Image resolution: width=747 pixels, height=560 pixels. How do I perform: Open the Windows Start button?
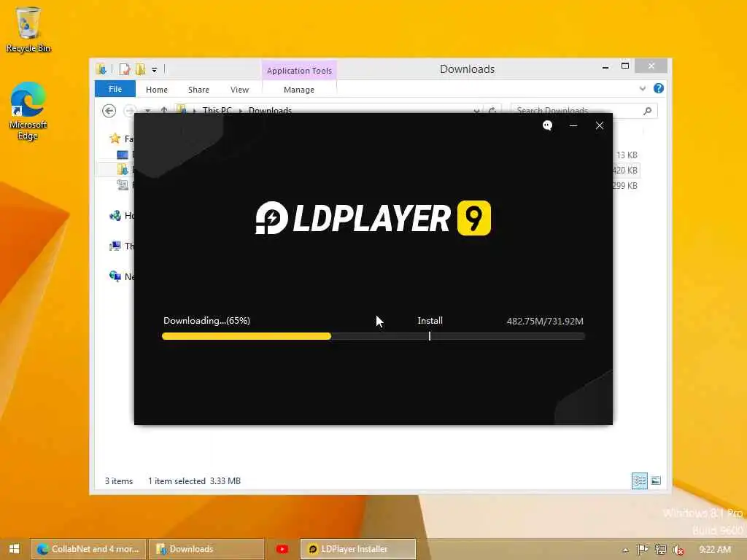pos(14,549)
